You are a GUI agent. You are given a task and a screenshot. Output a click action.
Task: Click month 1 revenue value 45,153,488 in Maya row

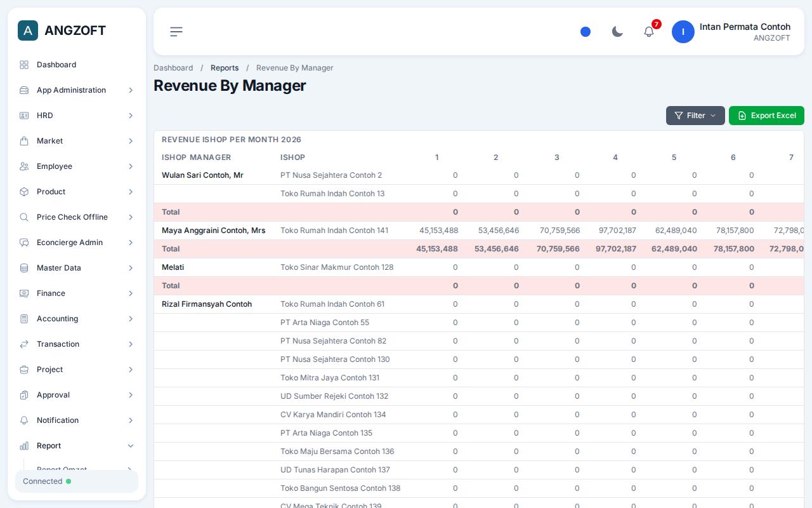coord(438,231)
